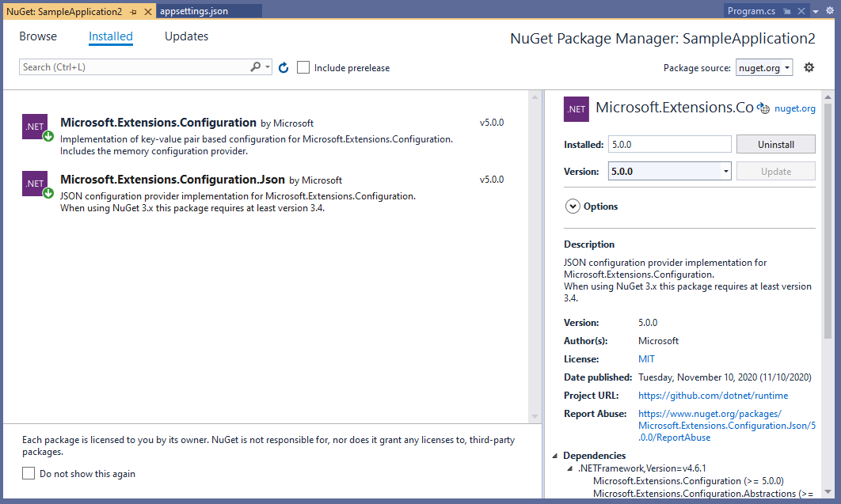Open the MIT license link
Viewport: 841px width, 504px height.
pyautogui.click(x=646, y=359)
